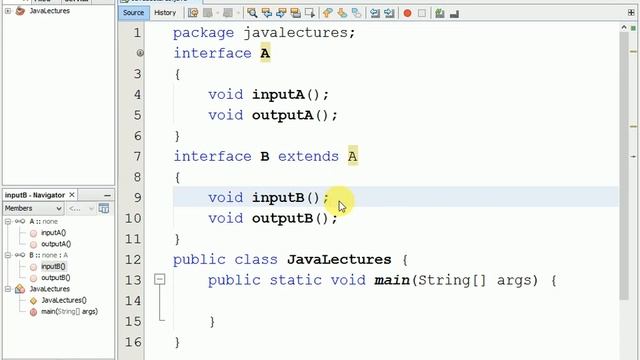Click the constructor diamond icon in Navigator
The width and height of the screenshot is (640, 360).
click(33, 301)
